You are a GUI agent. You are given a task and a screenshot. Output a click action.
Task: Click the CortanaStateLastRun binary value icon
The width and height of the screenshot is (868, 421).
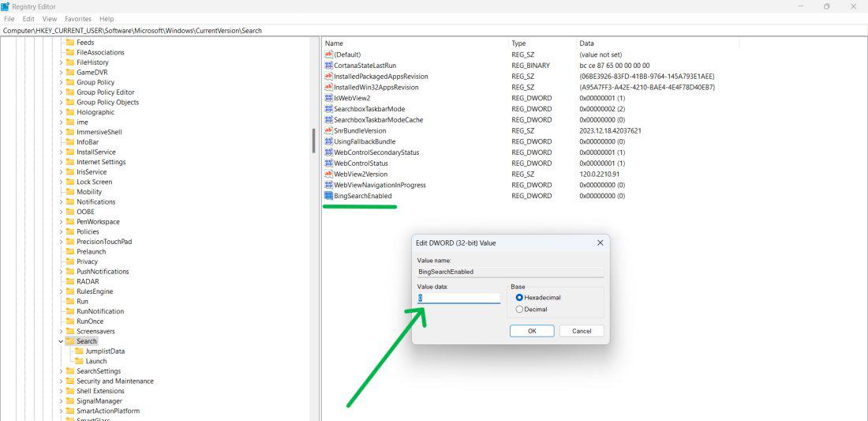(x=328, y=66)
